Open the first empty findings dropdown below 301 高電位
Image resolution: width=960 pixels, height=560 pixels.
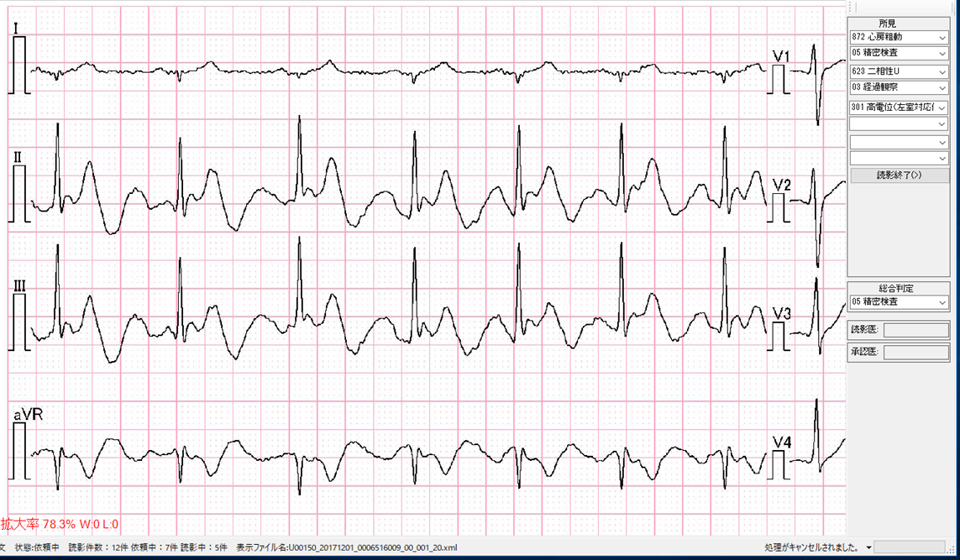(x=899, y=124)
